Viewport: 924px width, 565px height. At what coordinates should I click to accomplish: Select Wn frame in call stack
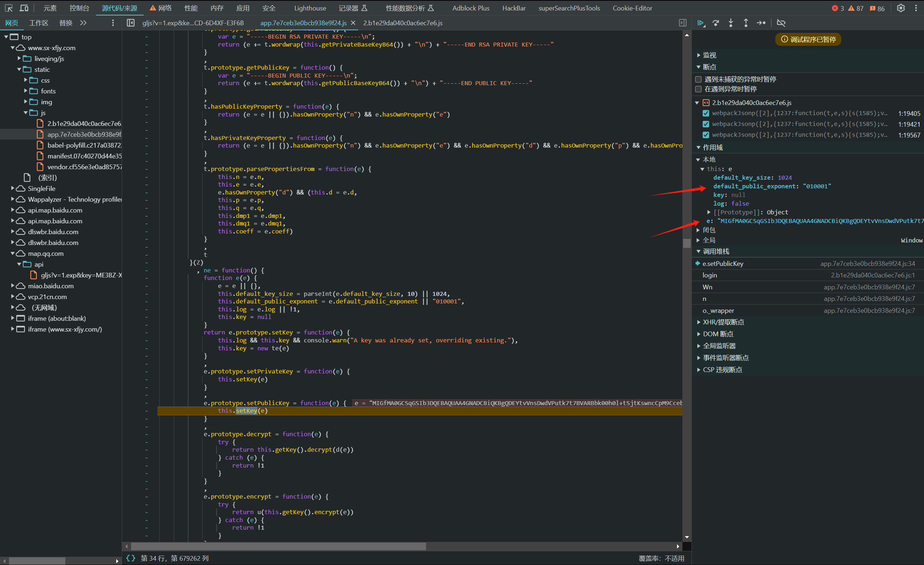[x=808, y=287]
